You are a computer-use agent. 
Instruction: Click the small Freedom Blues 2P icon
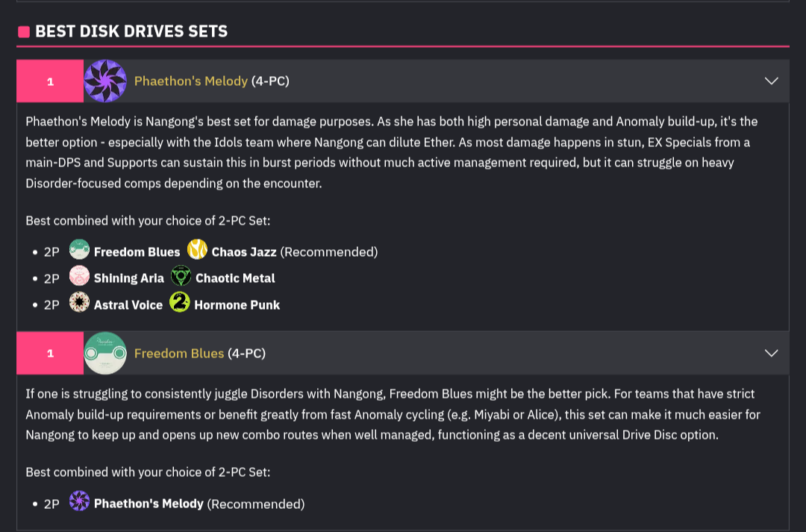point(79,251)
